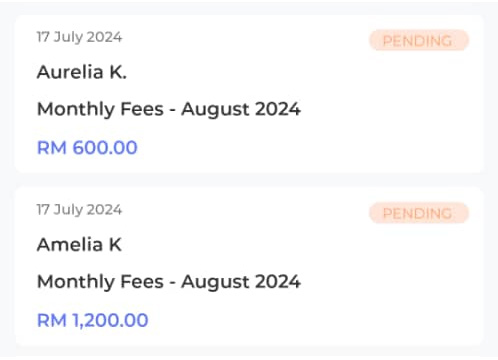
Task: Click the RM 1,200.00 amount
Action: (x=92, y=320)
